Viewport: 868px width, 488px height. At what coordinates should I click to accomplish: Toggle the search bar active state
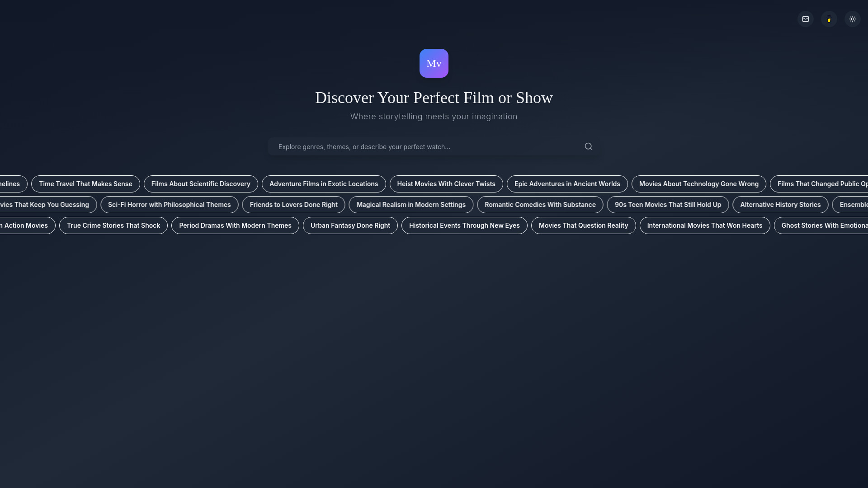(434, 146)
